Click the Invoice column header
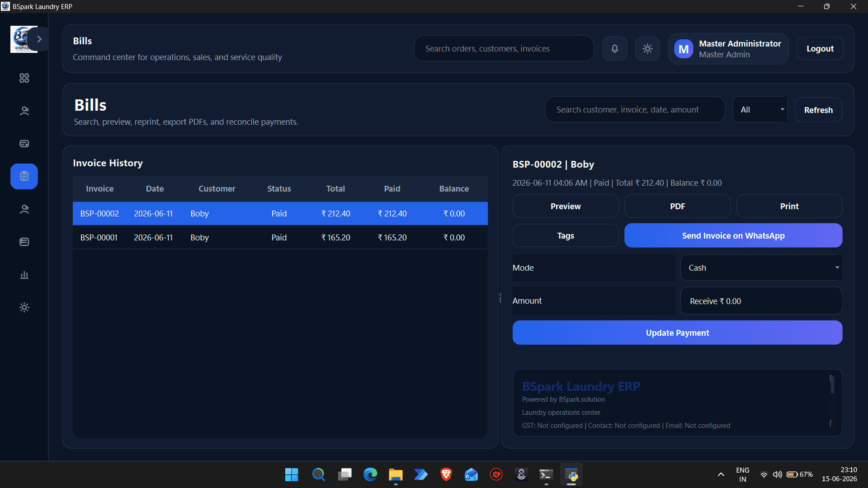The image size is (868, 488). (99, 188)
